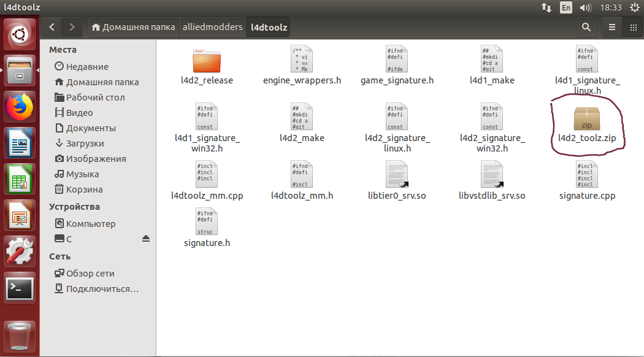
Task: Open LibreOffice Writer from the launcher
Action: click(x=19, y=143)
